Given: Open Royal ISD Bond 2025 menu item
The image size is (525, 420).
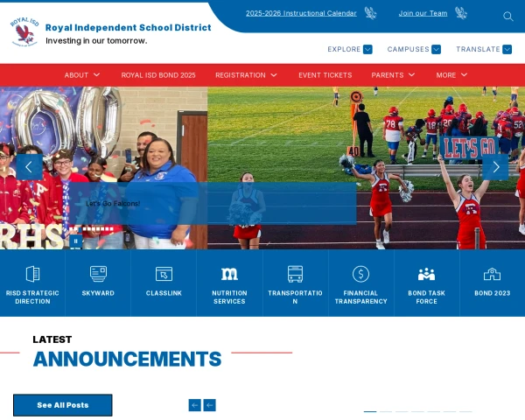Looking at the screenshot, I should point(158,75).
